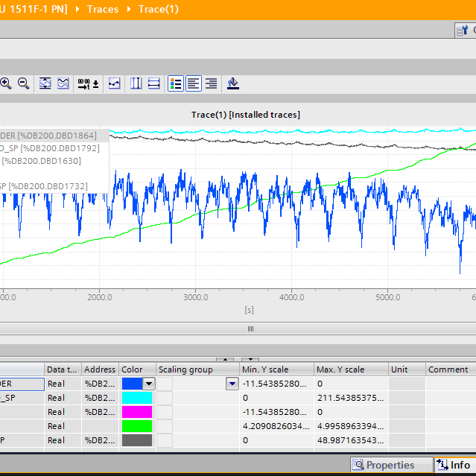Click the zoom in magnifier icon
This screenshot has height=476, width=476.
pos(6,83)
